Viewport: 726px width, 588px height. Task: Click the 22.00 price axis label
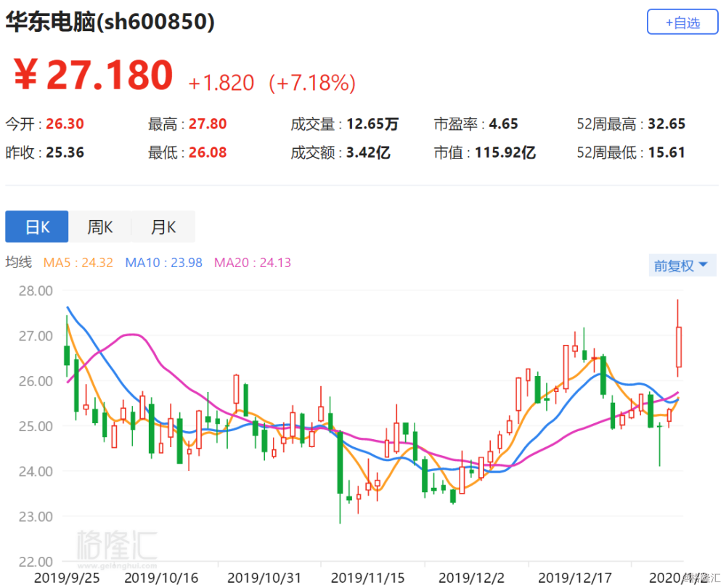(36, 562)
